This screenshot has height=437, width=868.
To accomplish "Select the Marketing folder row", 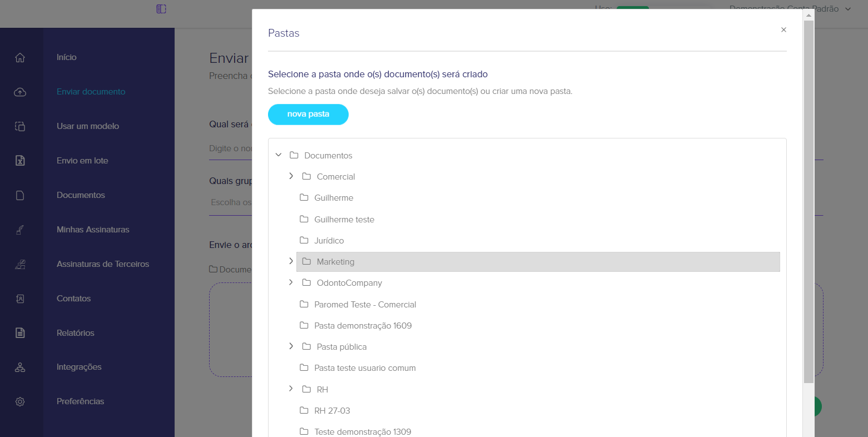I will coord(538,262).
